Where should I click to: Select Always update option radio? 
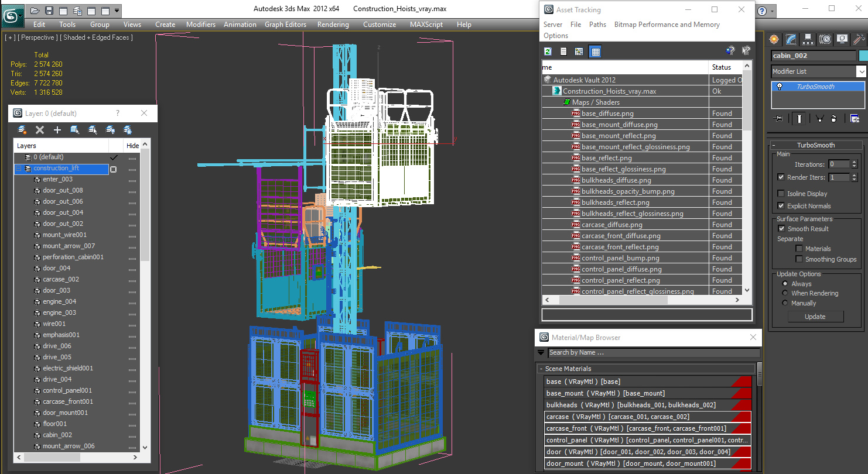pos(785,284)
